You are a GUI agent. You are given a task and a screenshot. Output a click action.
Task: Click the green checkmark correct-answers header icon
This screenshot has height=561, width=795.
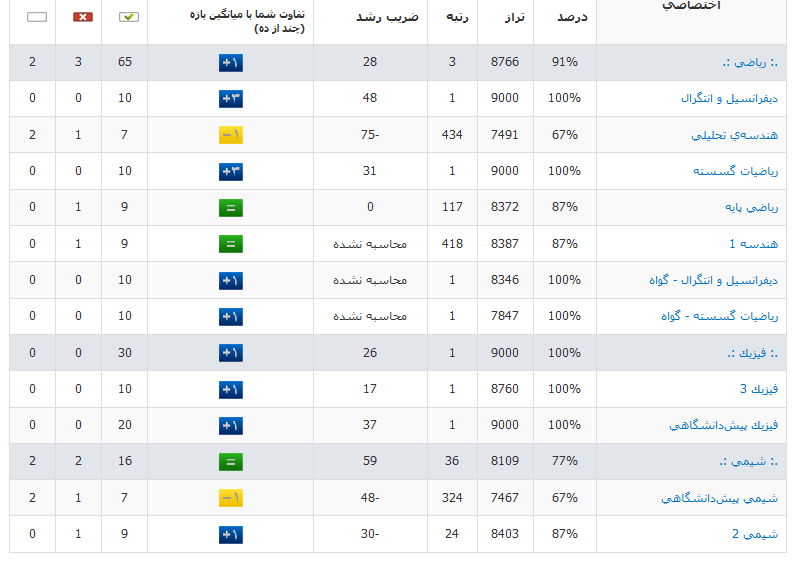(129, 17)
